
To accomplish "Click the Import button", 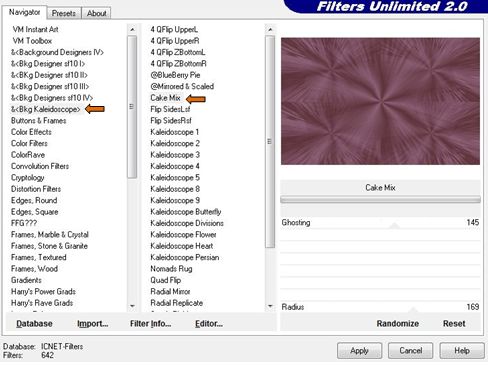I will [x=93, y=324].
